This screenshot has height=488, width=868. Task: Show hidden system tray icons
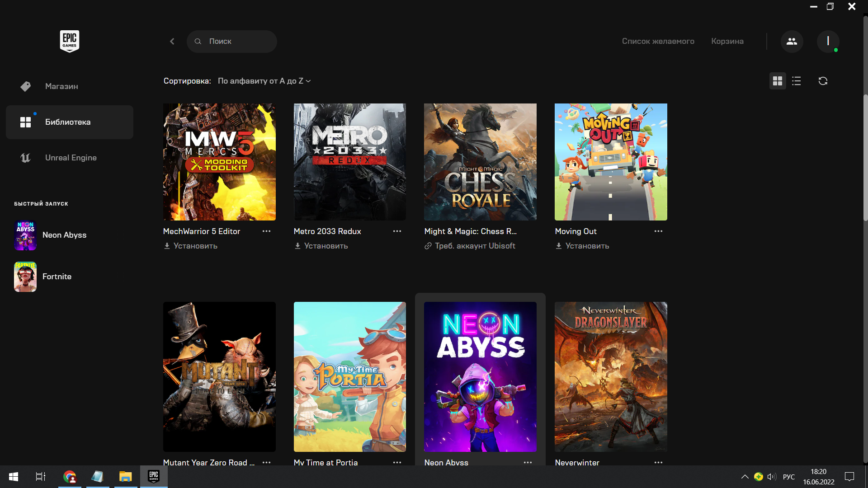[x=745, y=477]
